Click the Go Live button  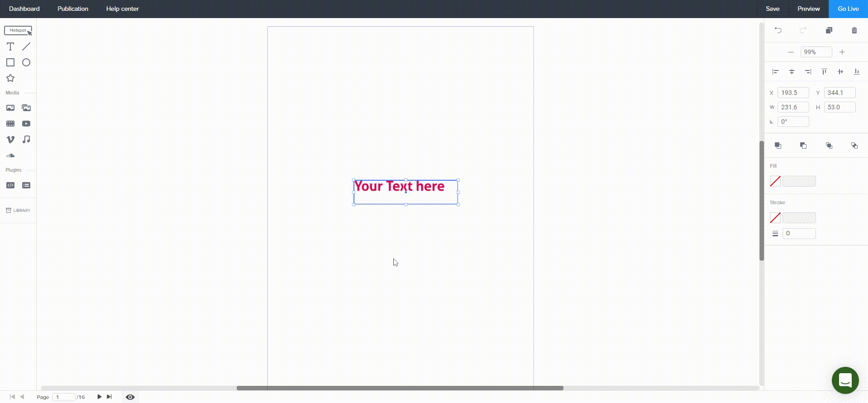point(848,9)
